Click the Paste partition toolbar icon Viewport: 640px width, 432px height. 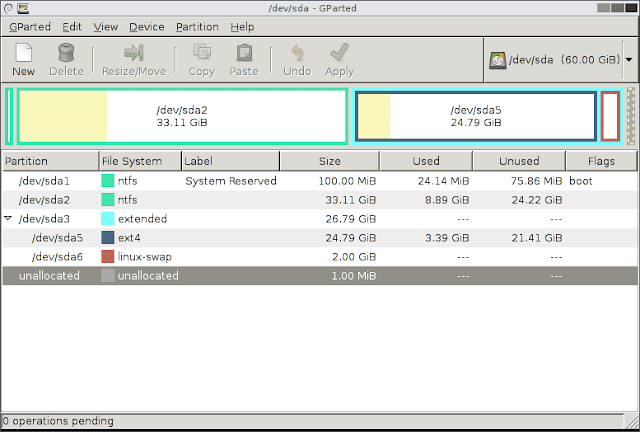click(x=244, y=53)
